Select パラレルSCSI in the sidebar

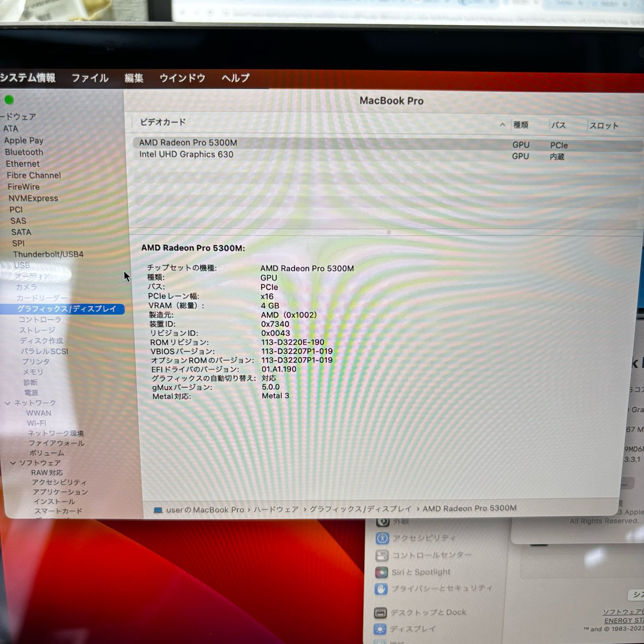[45, 351]
